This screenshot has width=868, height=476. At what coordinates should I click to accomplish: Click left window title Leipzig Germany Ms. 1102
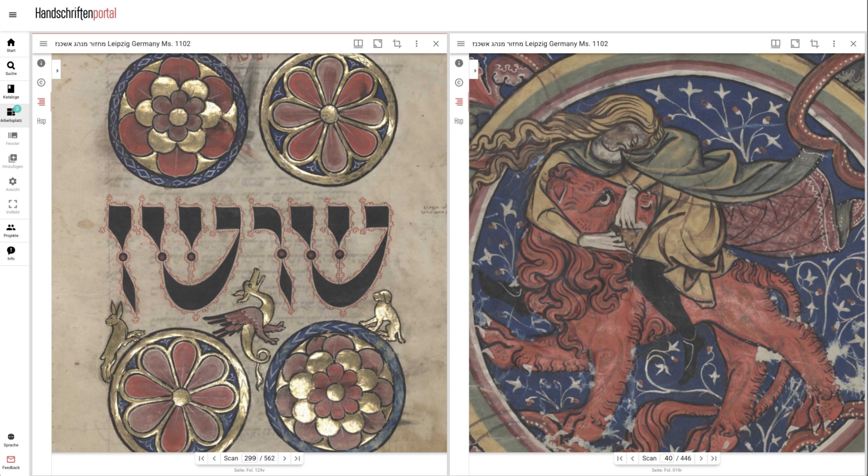pyautogui.click(x=123, y=44)
